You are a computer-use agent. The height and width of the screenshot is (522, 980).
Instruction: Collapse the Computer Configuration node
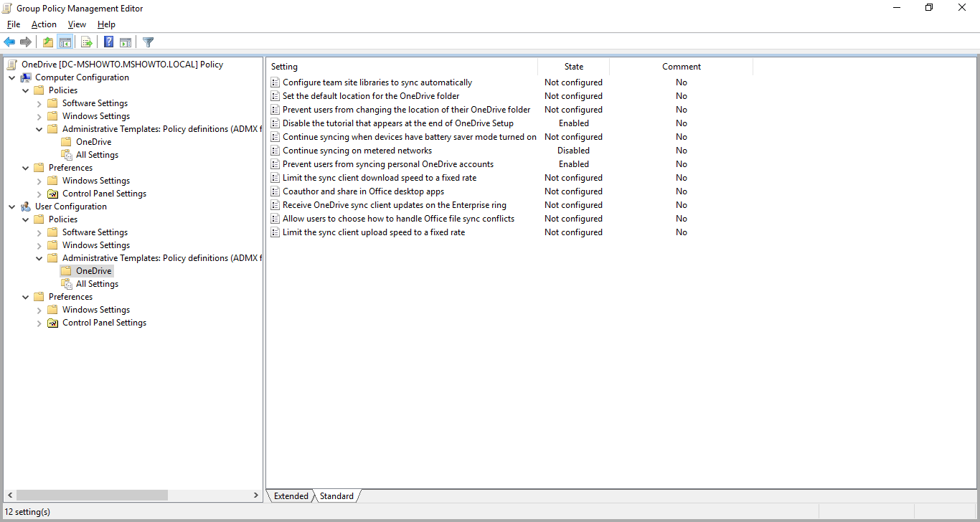coord(12,77)
